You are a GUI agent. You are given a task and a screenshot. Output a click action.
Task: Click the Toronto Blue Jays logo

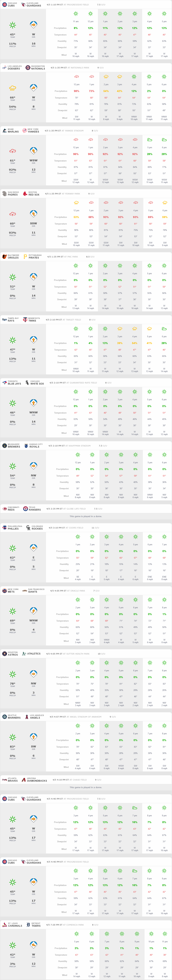tap(5, 382)
